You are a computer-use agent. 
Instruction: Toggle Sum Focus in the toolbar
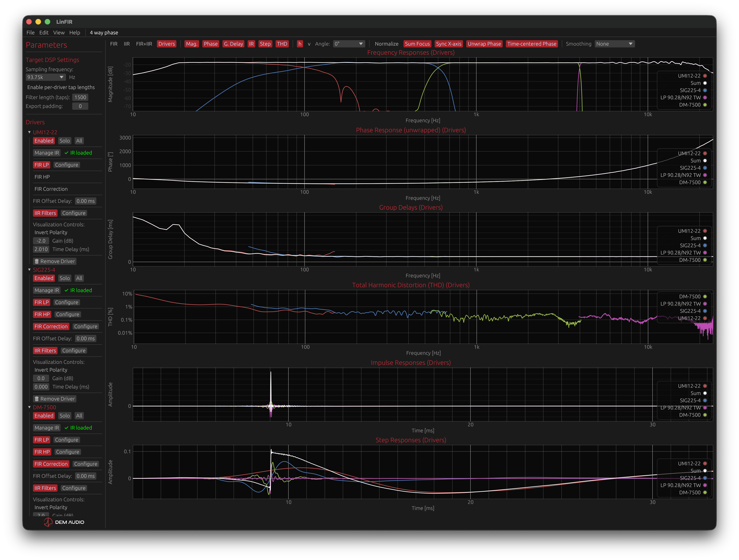tap(417, 44)
